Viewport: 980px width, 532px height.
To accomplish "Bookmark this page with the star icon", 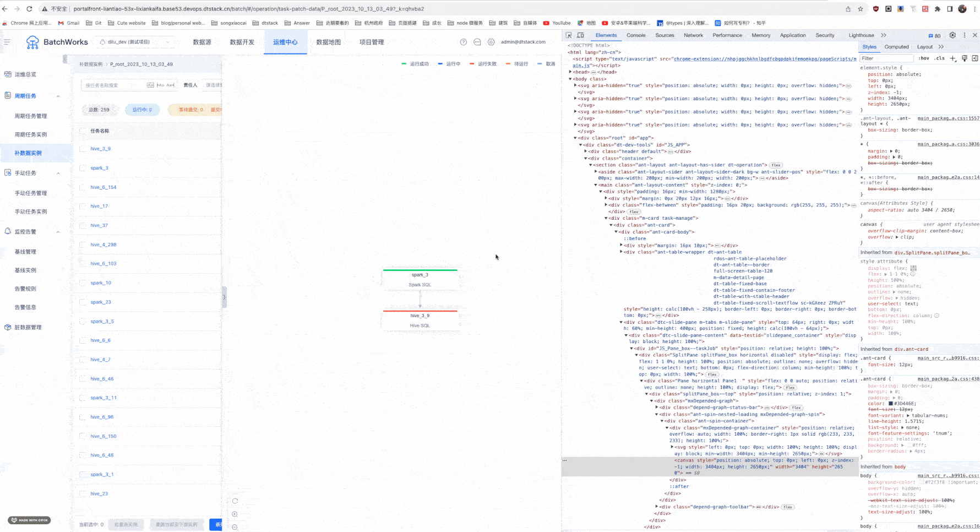I will 861,9.
